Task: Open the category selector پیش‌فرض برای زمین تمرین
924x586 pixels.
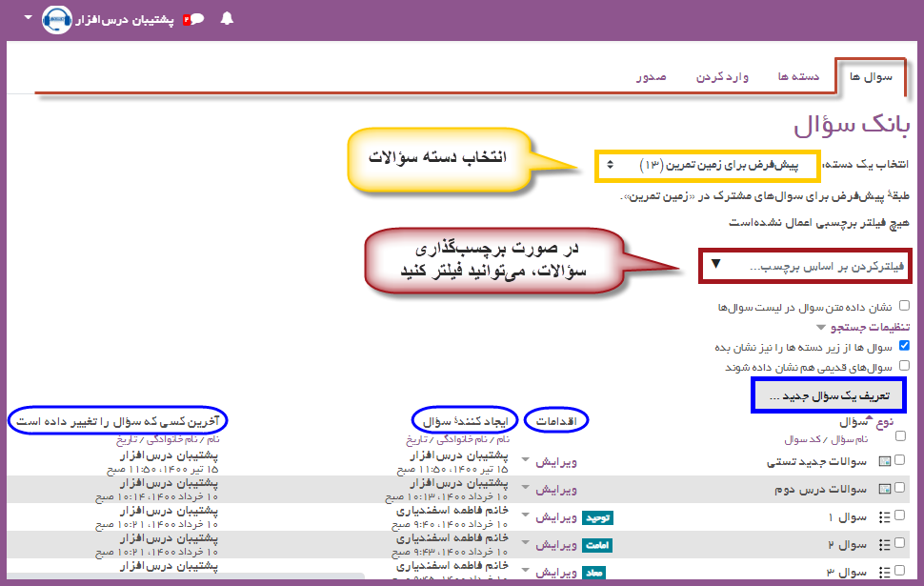Action: click(707, 166)
